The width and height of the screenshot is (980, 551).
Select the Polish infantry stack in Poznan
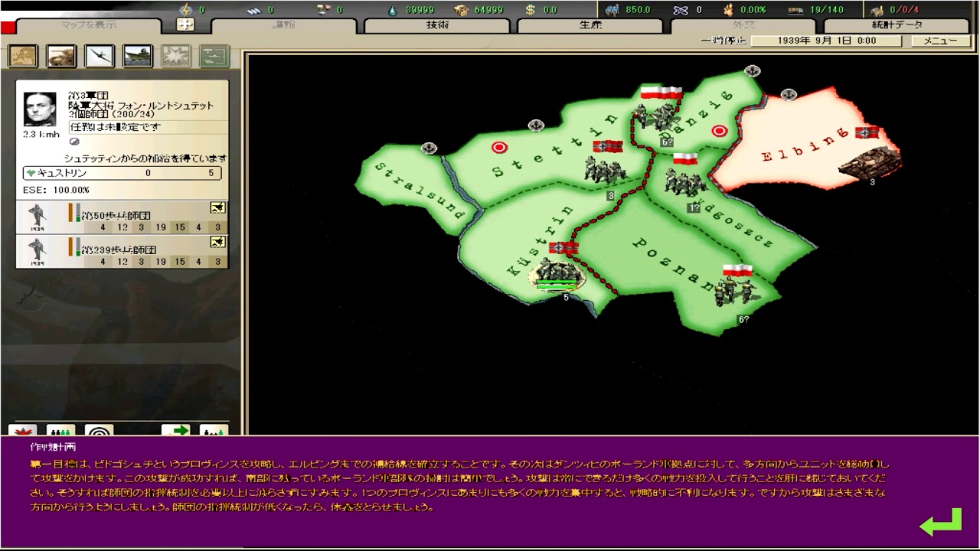coord(735,292)
